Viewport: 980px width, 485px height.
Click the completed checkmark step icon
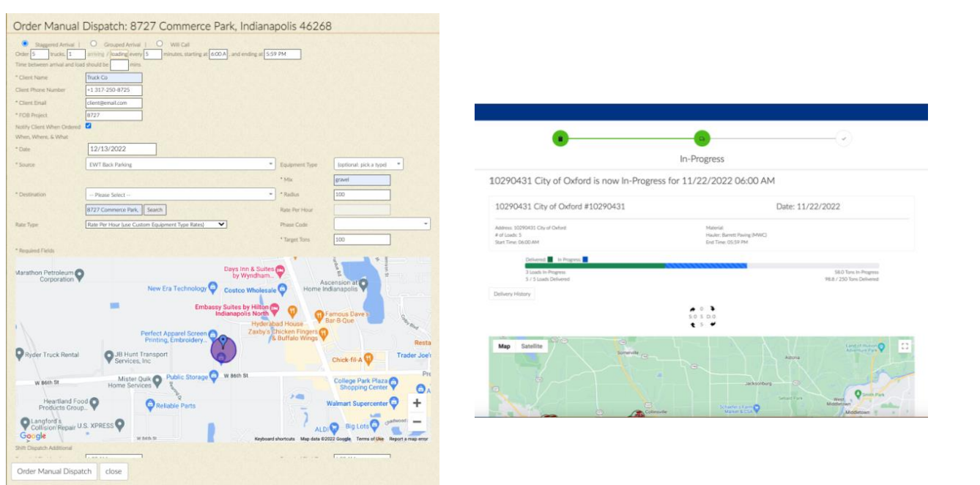click(844, 138)
